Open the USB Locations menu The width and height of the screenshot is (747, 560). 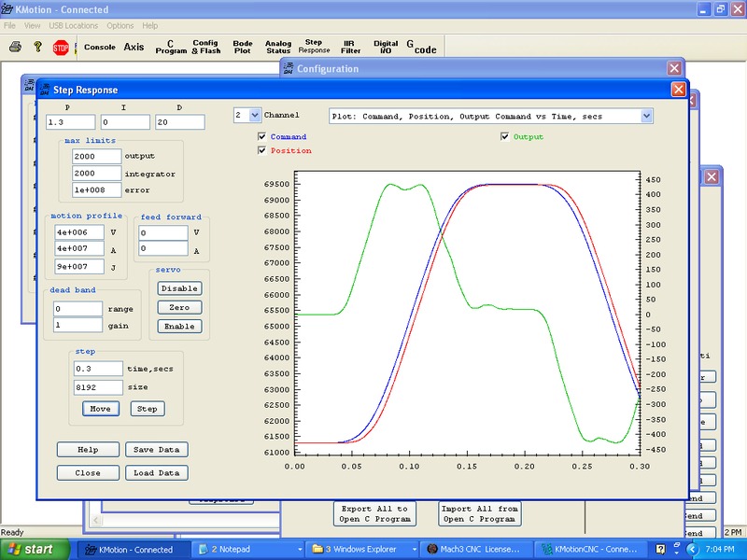click(73, 25)
